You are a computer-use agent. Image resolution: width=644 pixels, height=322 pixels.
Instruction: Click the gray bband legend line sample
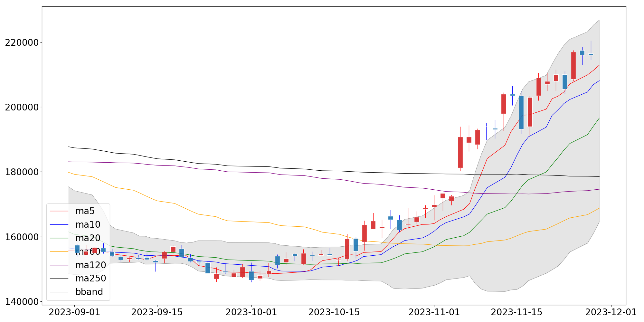tap(59, 292)
